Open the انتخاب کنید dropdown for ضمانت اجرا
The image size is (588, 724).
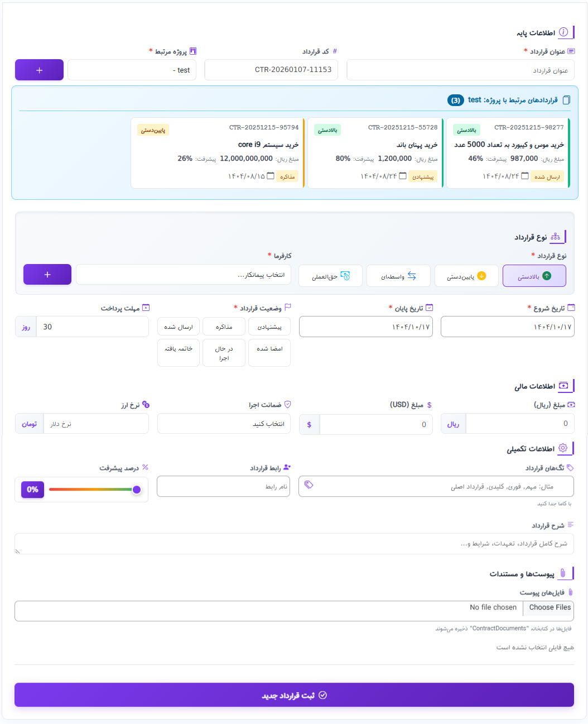pyautogui.click(x=223, y=424)
